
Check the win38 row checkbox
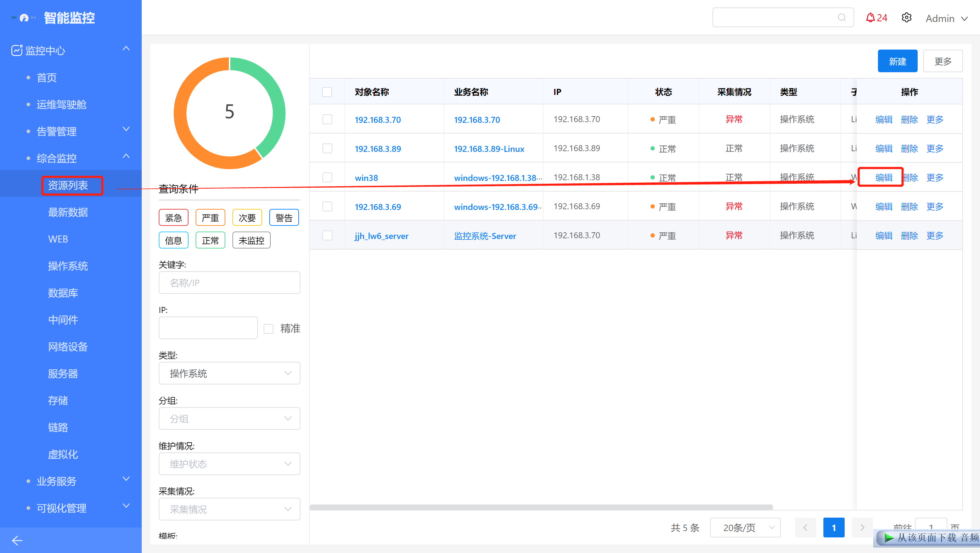click(x=327, y=177)
